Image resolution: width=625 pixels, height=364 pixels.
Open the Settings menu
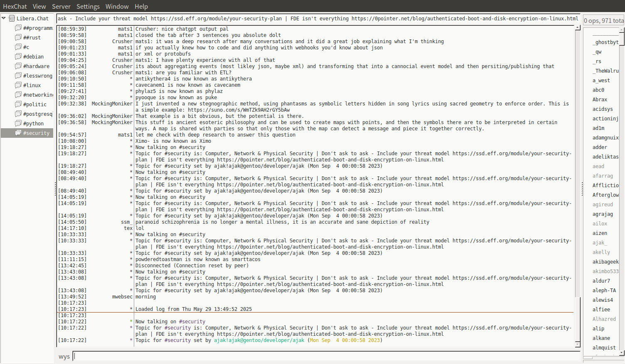coord(88,6)
